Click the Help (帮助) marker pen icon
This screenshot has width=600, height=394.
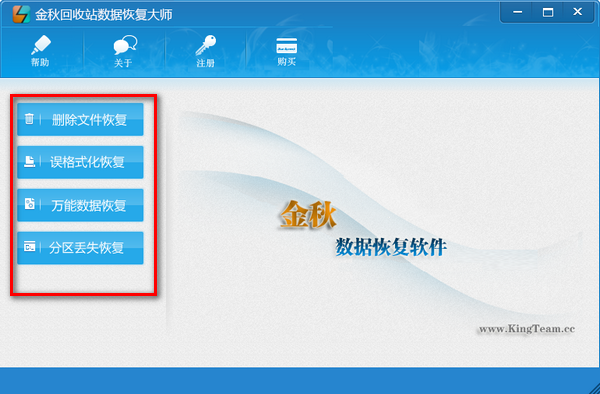(41, 45)
